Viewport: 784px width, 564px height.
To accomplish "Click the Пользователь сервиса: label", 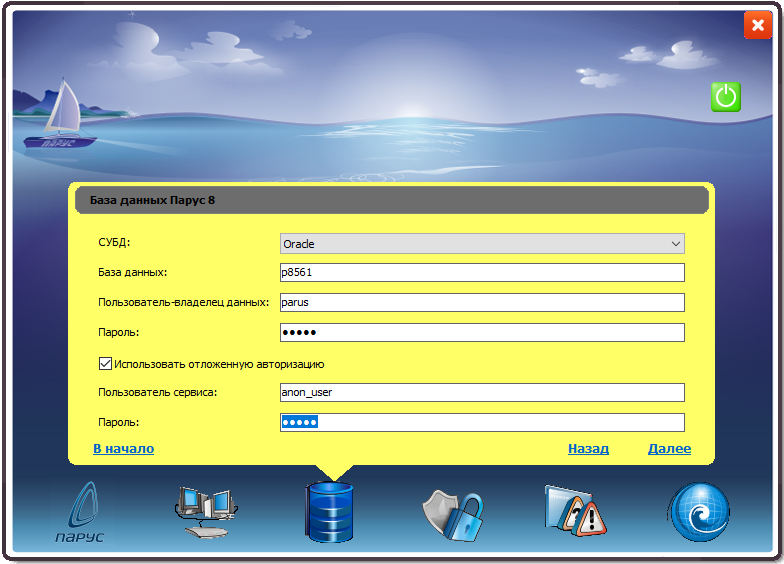I will 158,392.
